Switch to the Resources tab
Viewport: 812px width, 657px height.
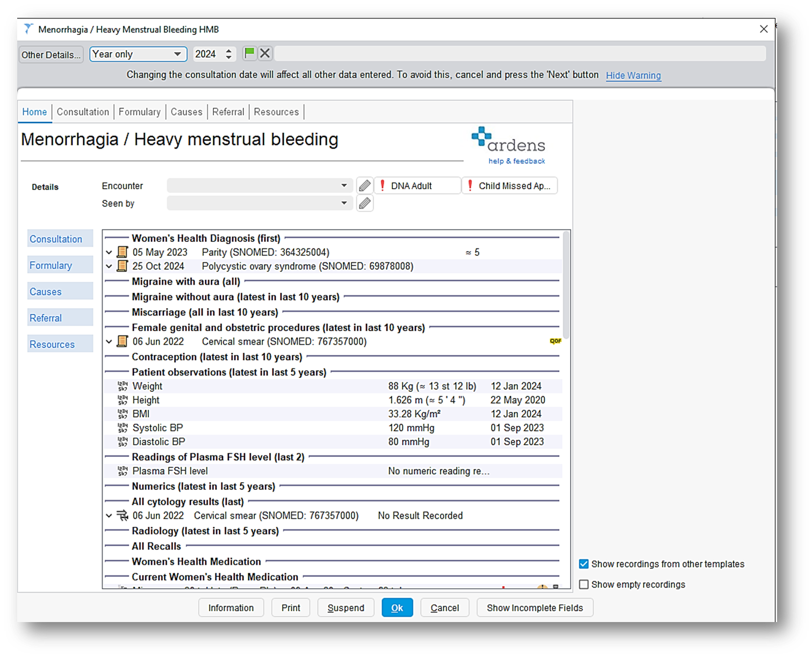[x=276, y=112]
